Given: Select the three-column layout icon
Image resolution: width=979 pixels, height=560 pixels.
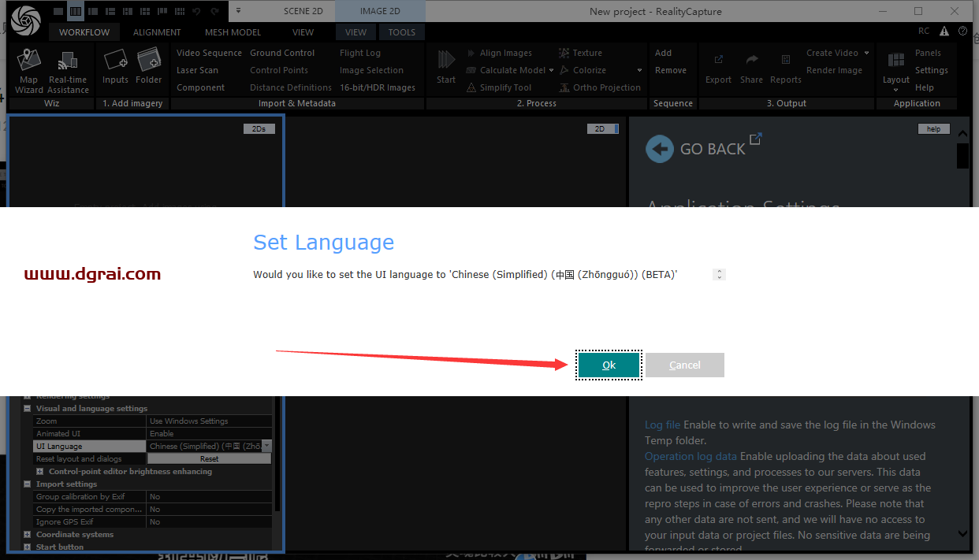Looking at the screenshot, I should [76, 11].
